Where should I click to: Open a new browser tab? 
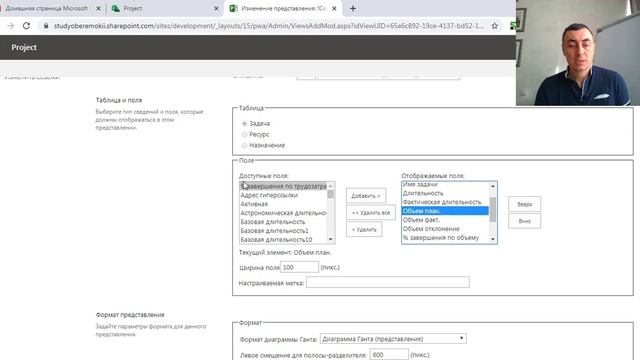(x=353, y=8)
